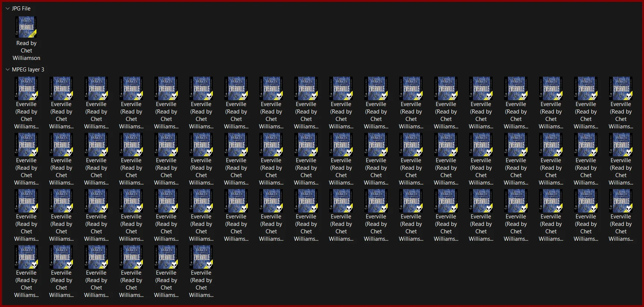Select the "MPEG layer 3" group header label
The width and height of the screenshot is (644, 307).
(28, 70)
